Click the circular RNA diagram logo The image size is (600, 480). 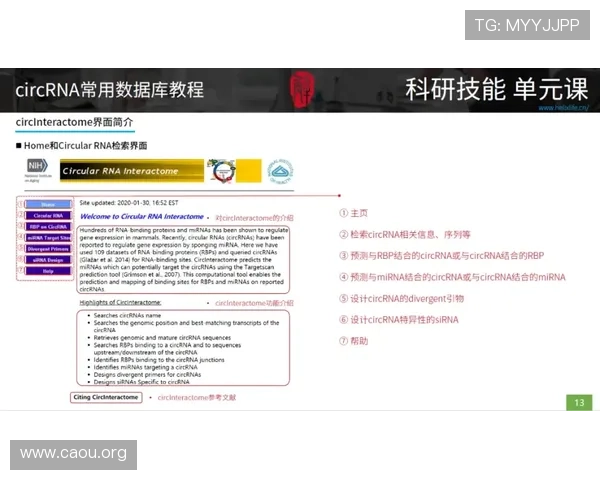pyautogui.click(x=221, y=171)
